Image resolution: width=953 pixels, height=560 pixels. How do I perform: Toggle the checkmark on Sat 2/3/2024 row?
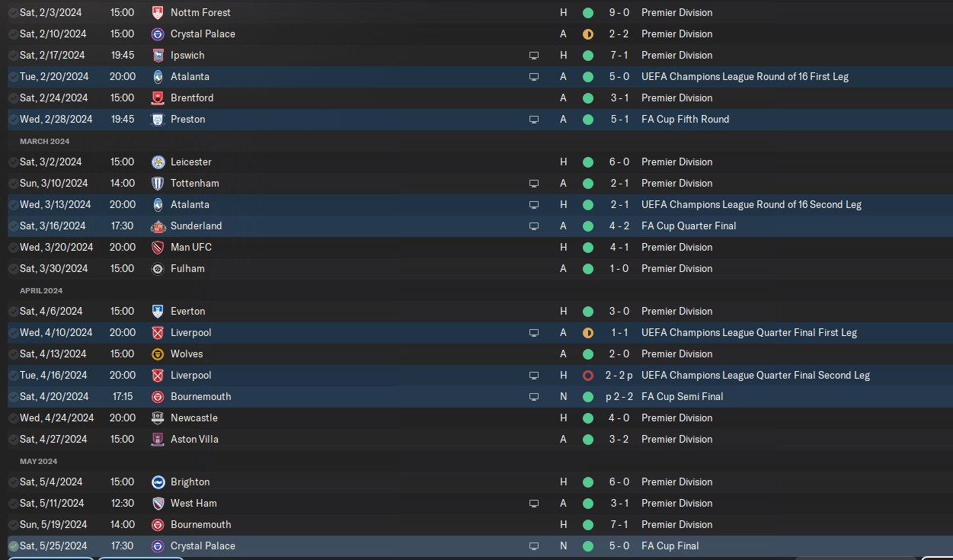[x=14, y=13]
